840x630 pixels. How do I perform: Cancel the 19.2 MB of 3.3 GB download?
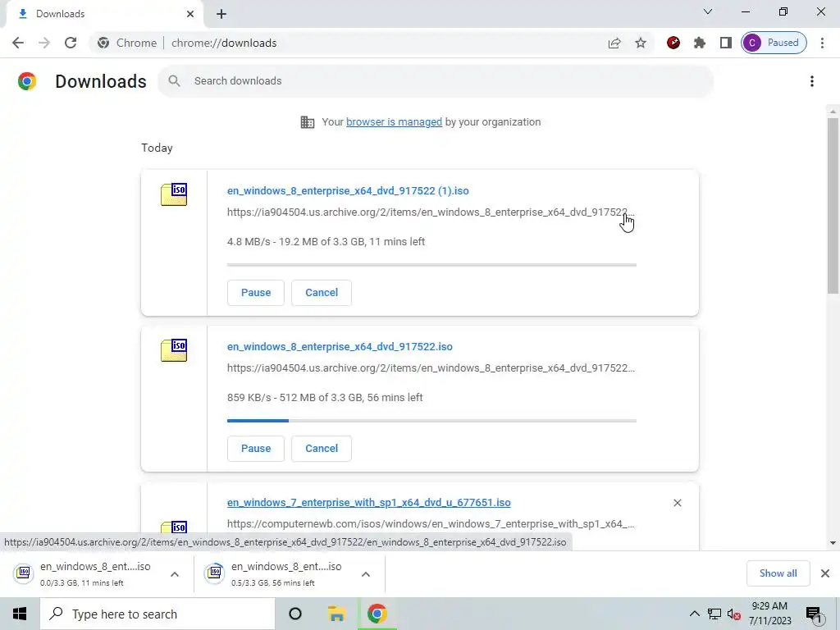tap(322, 293)
